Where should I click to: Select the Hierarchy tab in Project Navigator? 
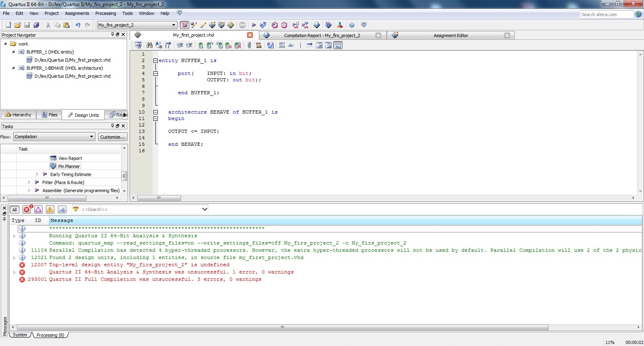click(19, 115)
